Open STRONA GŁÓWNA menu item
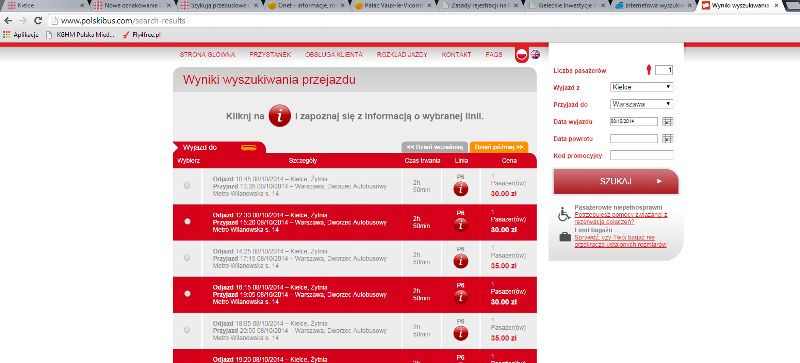 click(x=207, y=55)
